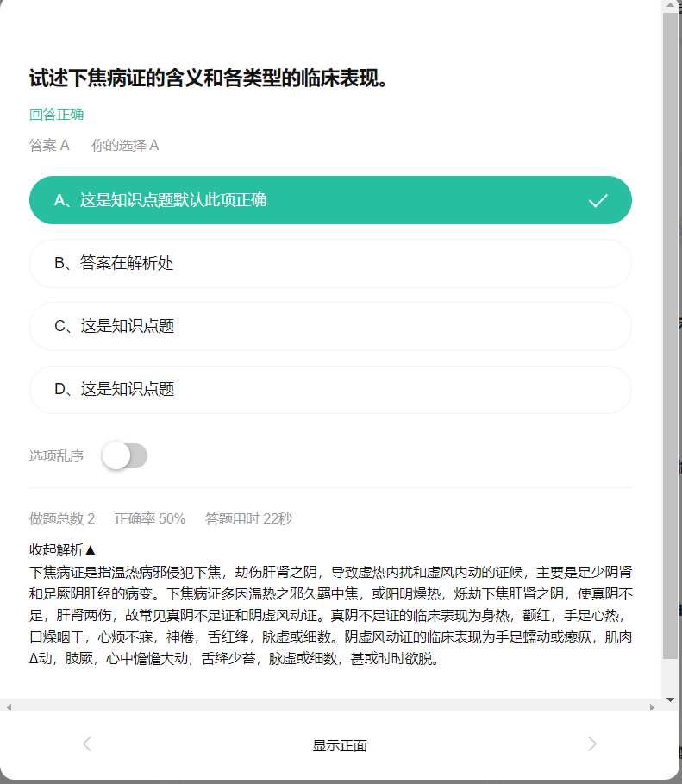Select option B 答案在解析处

330,264
